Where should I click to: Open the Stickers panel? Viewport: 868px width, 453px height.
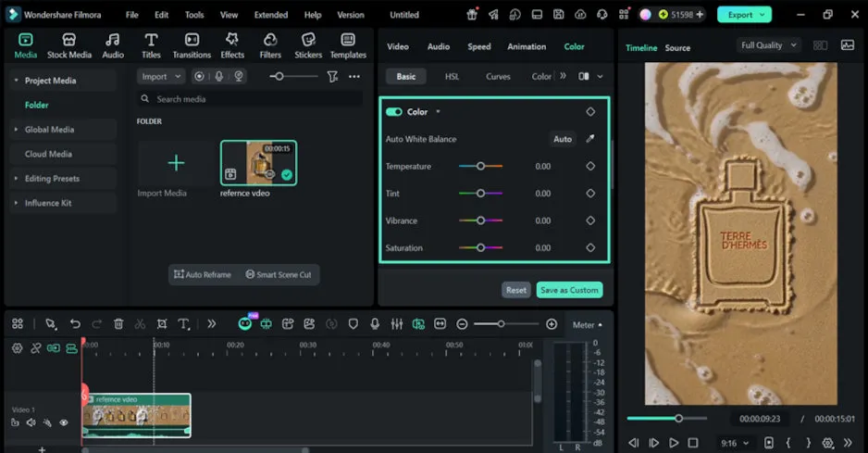tap(308, 46)
